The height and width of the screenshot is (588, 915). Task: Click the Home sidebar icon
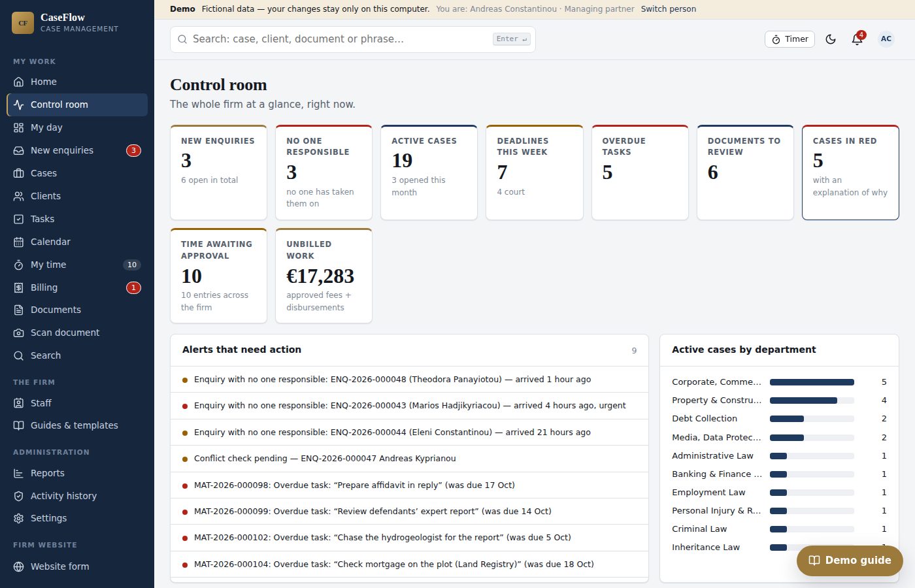(19, 82)
